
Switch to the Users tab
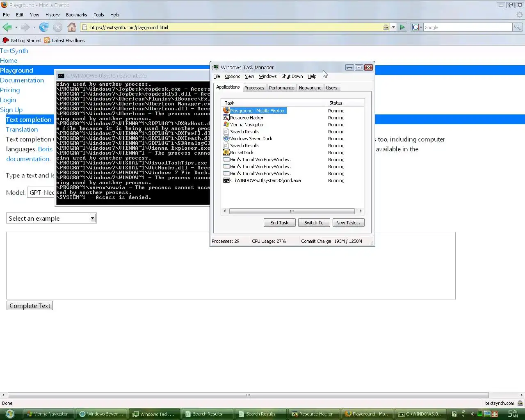[332, 88]
